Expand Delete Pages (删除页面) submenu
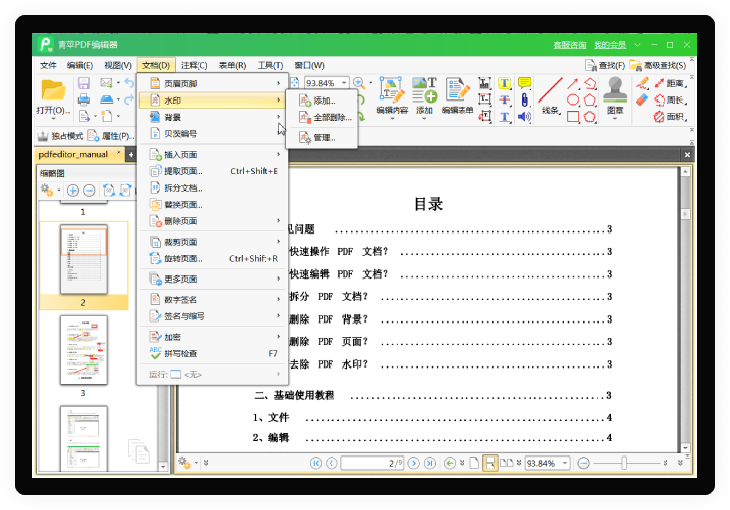 point(212,221)
